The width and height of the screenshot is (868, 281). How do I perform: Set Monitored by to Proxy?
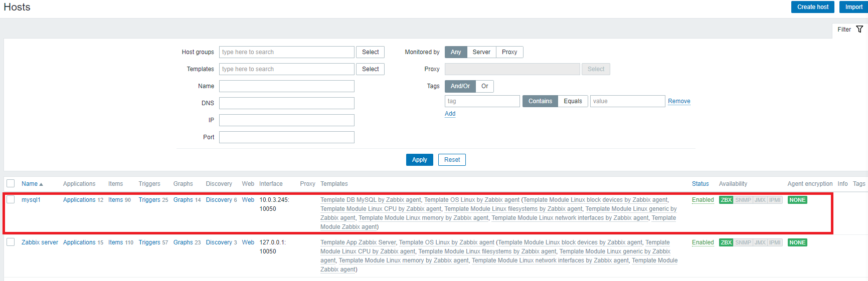tap(509, 52)
